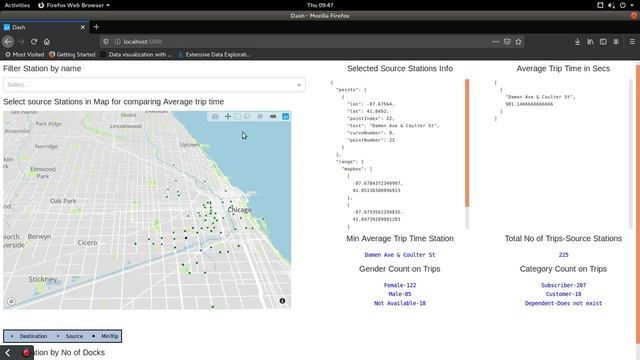Screen dimensions: 640x360
Task: Reload the Dash page
Action: (34, 42)
